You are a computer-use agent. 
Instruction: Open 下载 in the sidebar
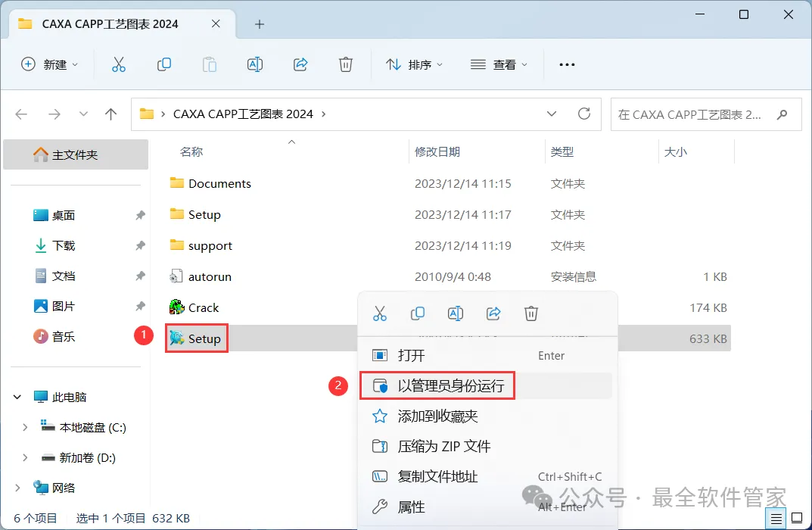click(63, 245)
